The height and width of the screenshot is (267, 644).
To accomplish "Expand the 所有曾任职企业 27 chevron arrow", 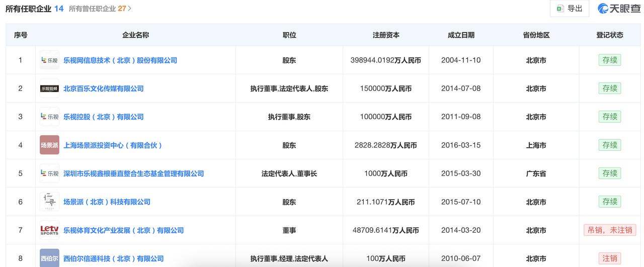I will 130,9.
